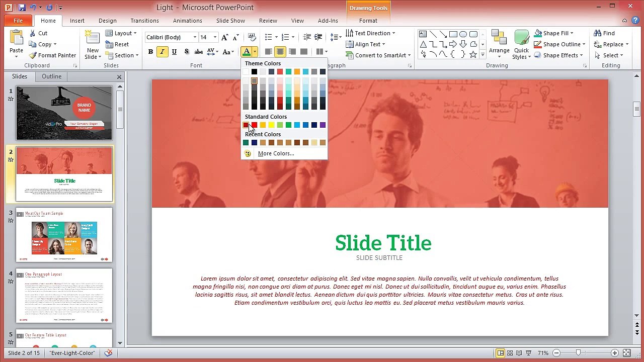The width and height of the screenshot is (644, 362).
Task: Close the Slides panel with X
Action: [119, 77]
